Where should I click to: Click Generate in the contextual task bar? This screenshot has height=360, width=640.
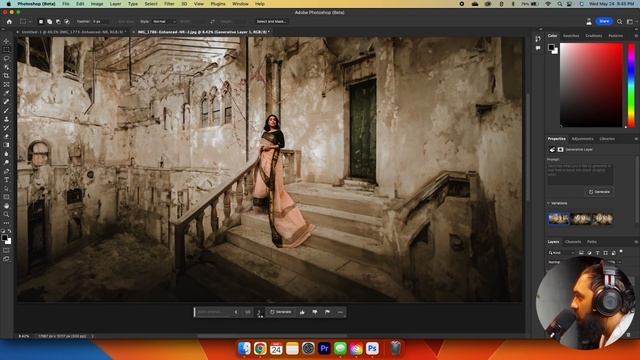point(280,312)
